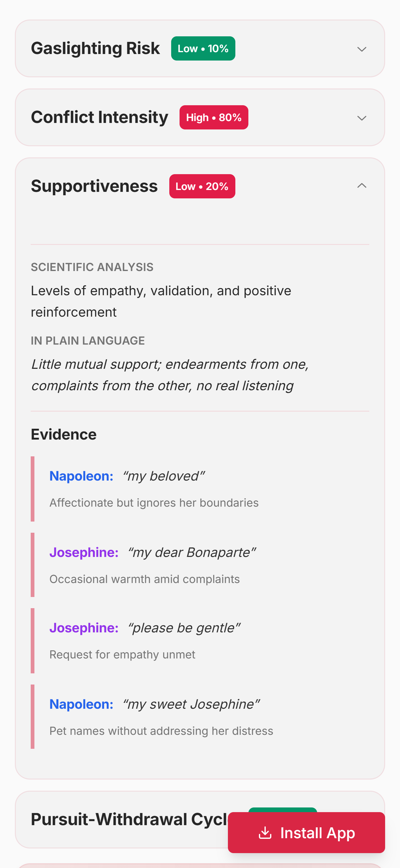Viewport: 400px width, 868px height.
Task: Tap the Low 20% Supportiveness badge
Action: point(202,186)
